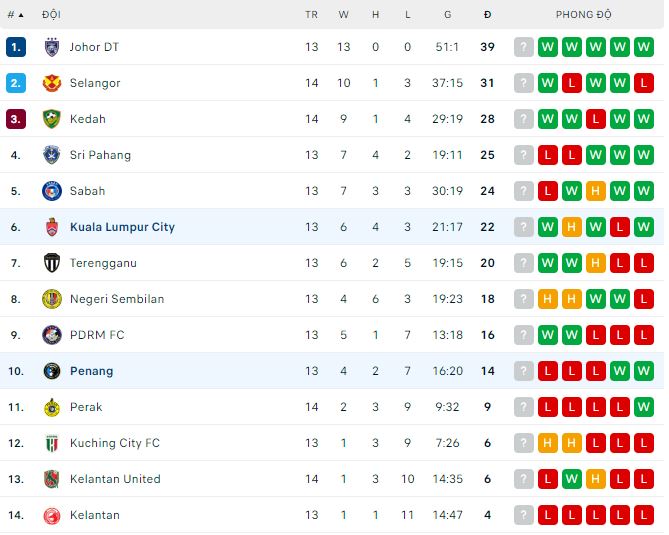The height and width of the screenshot is (535, 669).
Task: Click the Perak team crest
Action: coord(52,407)
